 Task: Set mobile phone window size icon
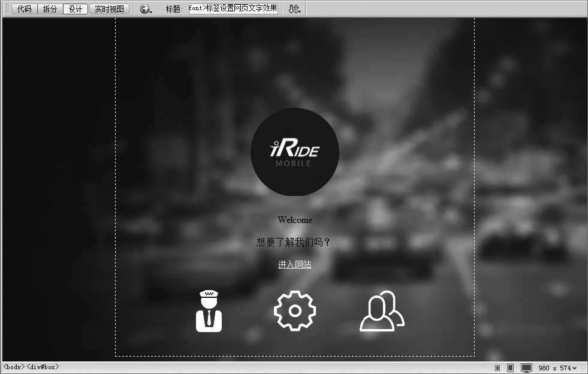[x=497, y=368]
